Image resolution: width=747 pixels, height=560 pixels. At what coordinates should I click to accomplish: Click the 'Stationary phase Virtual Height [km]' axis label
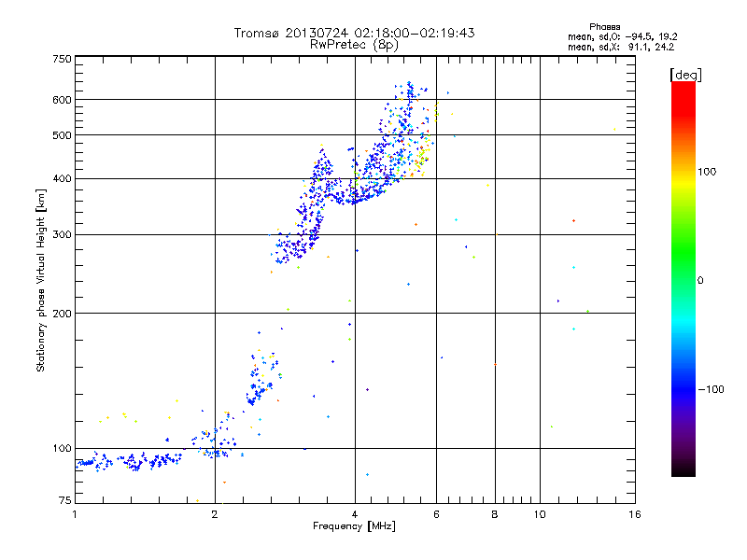click(x=41, y=280)
